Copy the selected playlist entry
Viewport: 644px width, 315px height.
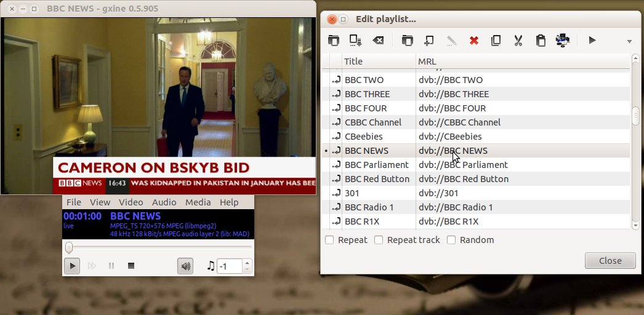(496, 40)
